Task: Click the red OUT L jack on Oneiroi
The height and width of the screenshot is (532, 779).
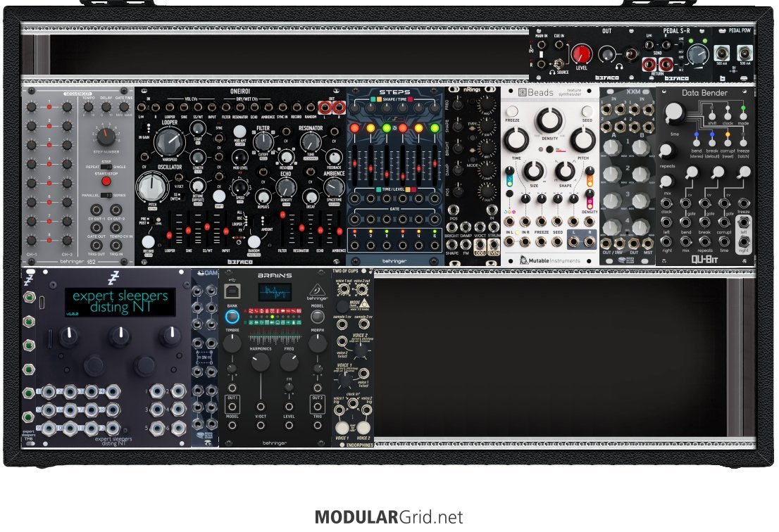Action: pos(325,107)
